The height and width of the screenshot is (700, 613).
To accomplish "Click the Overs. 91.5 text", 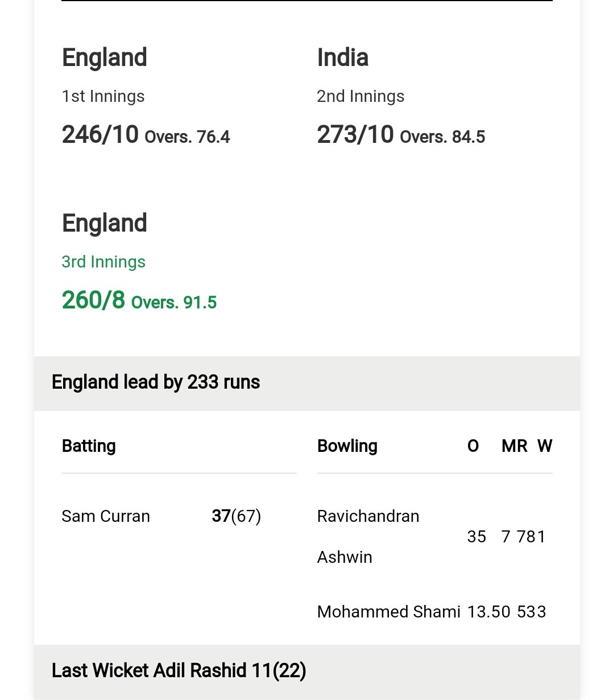I will coord(174,302).
